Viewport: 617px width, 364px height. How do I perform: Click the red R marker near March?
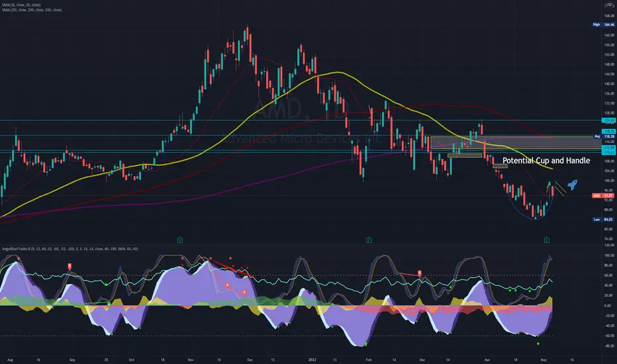click(420, 273)
